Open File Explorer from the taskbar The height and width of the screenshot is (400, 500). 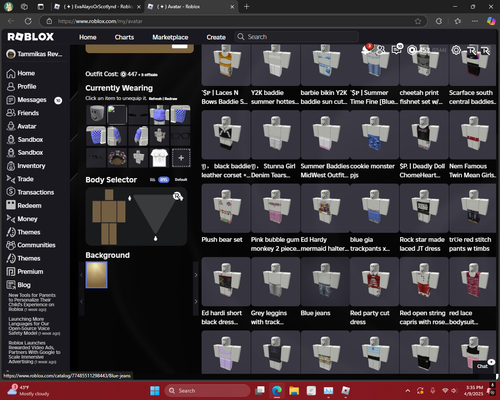point(294,390)
